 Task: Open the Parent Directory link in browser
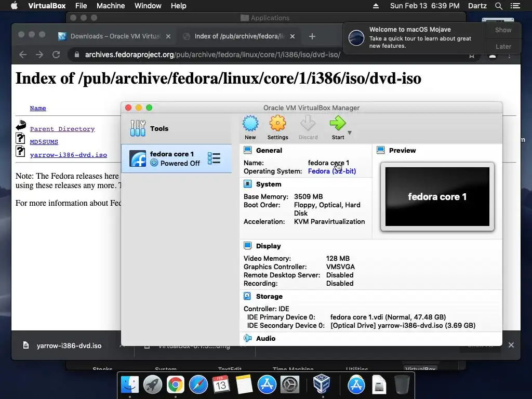point(62,129)
